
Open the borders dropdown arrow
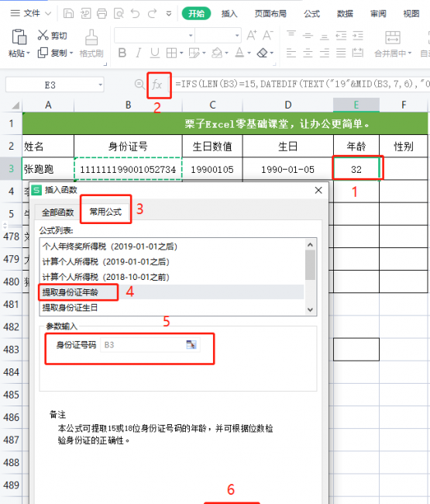tap(181, 53)
